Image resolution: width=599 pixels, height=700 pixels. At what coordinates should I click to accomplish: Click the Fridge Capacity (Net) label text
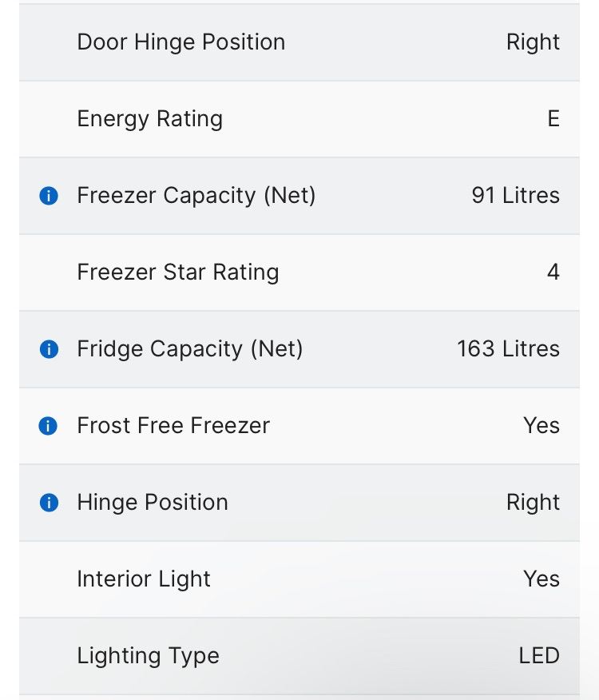(x=189, y=349)
